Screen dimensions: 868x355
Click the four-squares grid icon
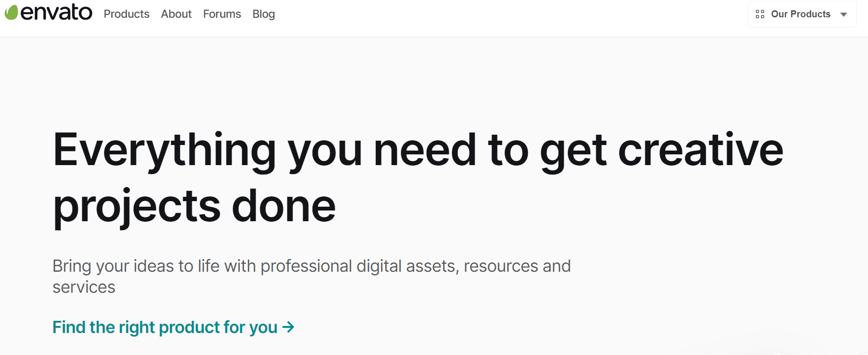760,14
